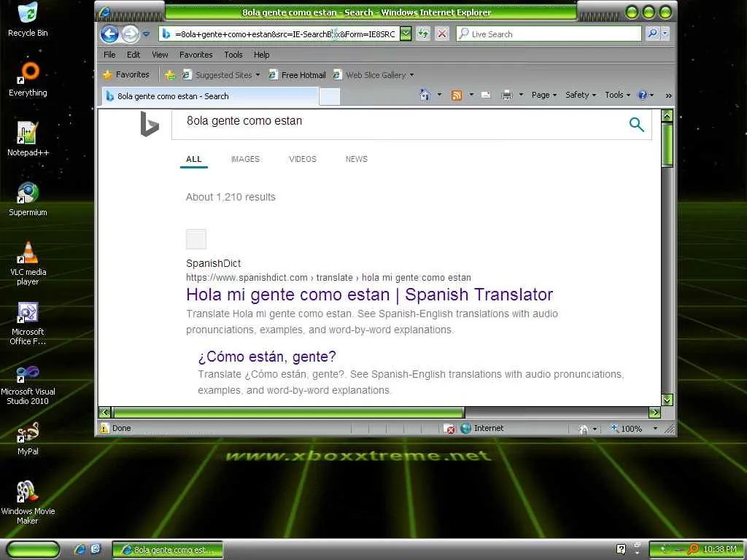Open the recent pages dropdown beside Forward

pos(146,34)
